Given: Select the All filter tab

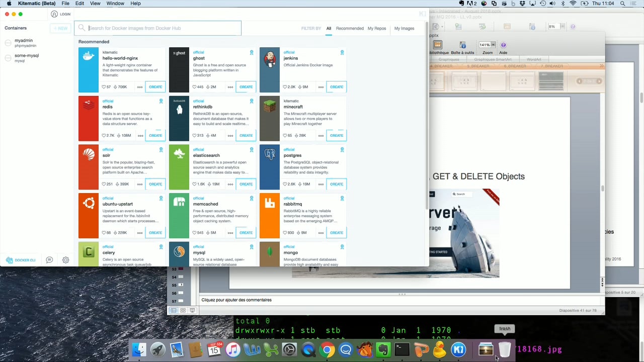Looking at the screenshot, I should point(329,28).
